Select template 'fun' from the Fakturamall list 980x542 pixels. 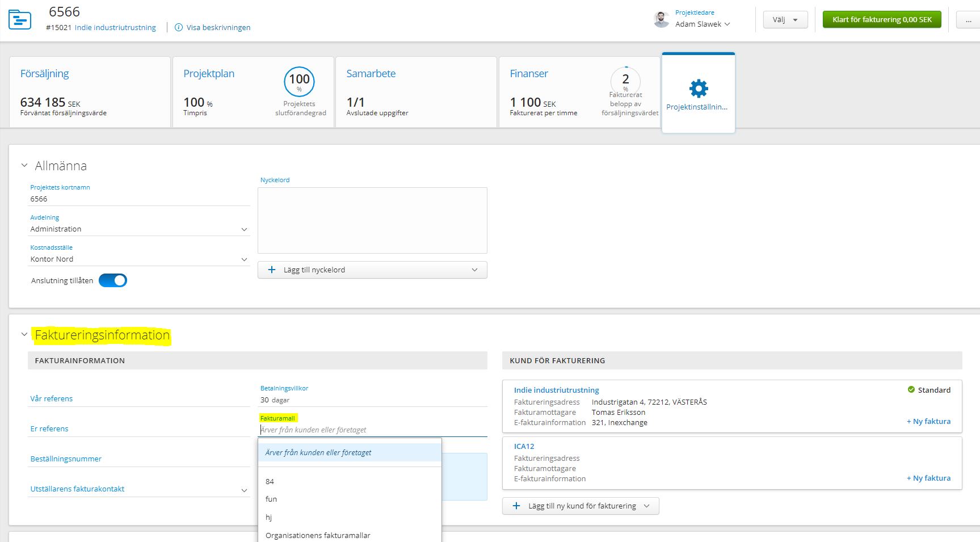pyautogui.click(x=271, y=499)
